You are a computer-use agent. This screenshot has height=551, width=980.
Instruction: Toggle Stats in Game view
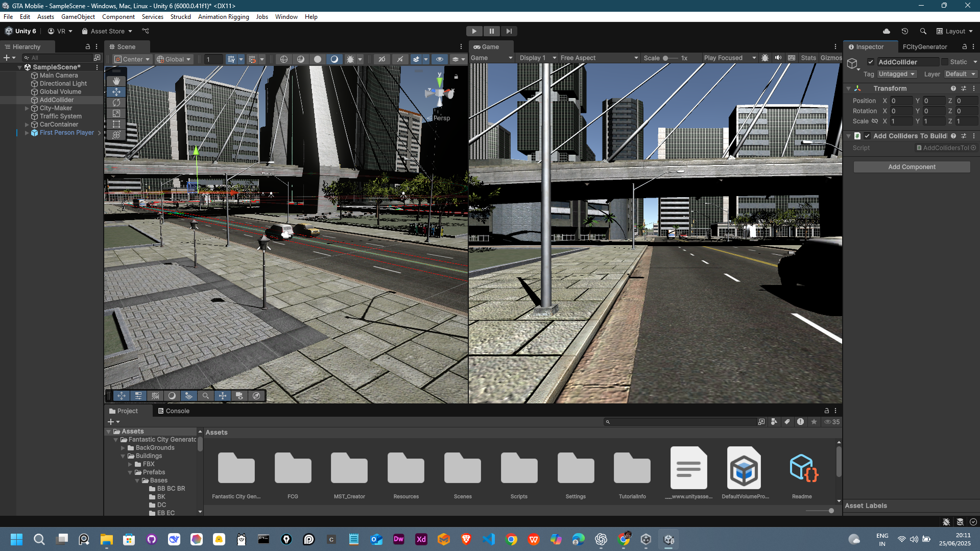[808, 58]
